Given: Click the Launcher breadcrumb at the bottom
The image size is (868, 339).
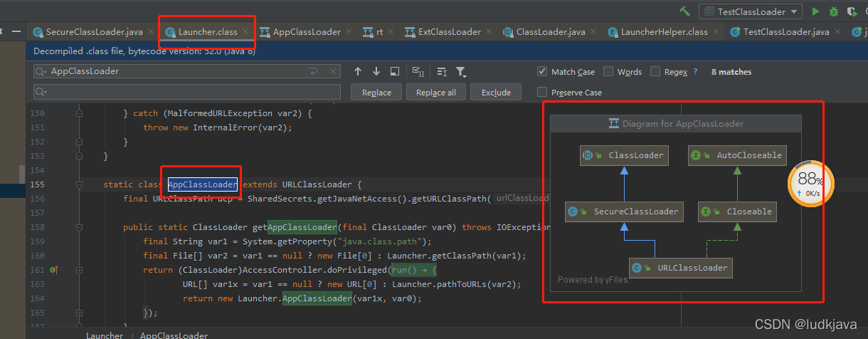Looking at the screenshot, I should [x=104, y=335].
